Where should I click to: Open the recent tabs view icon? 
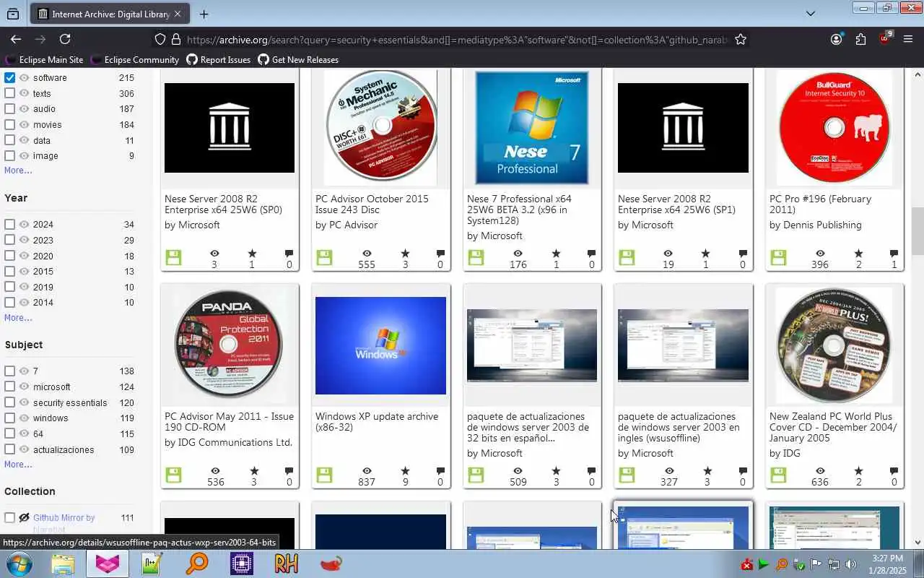point(13,14)
